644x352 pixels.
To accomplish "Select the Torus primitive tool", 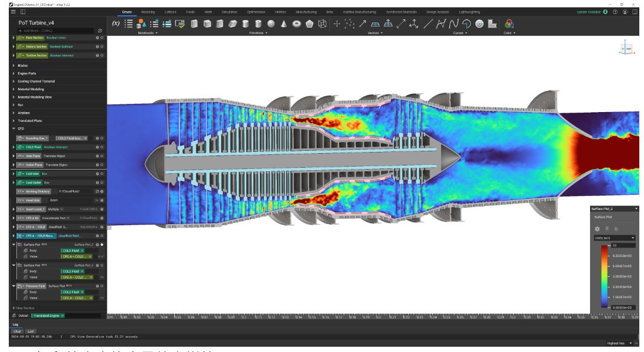I will [296, 23].
